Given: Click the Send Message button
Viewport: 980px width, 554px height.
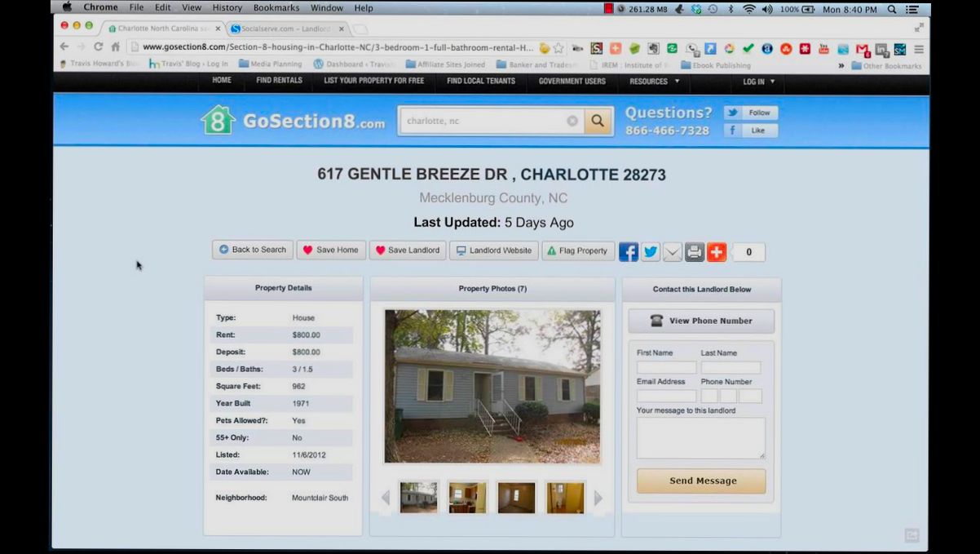Looking at the screenshot, I should pyautogui.click(x=701, y=481).
